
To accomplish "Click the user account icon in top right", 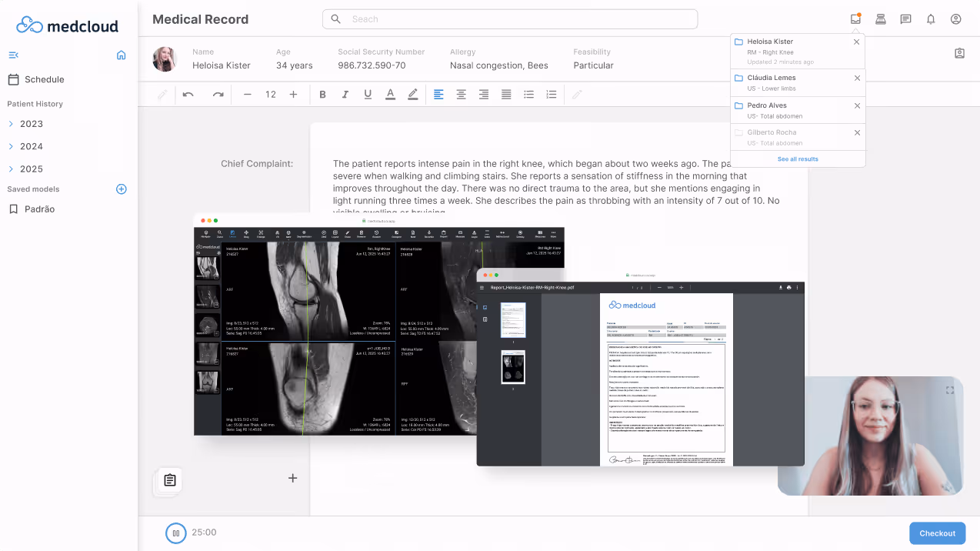I will click(x=955, y=18).
